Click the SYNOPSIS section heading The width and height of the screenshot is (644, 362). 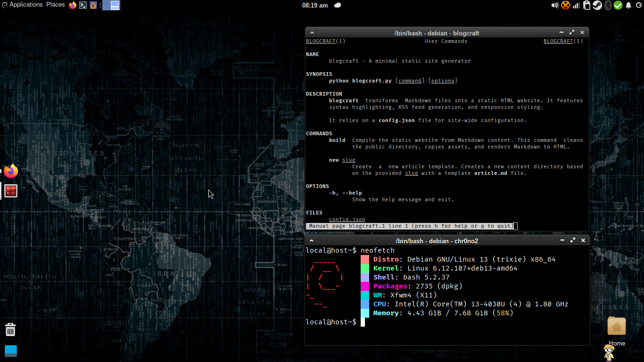[x=319, y=74]
